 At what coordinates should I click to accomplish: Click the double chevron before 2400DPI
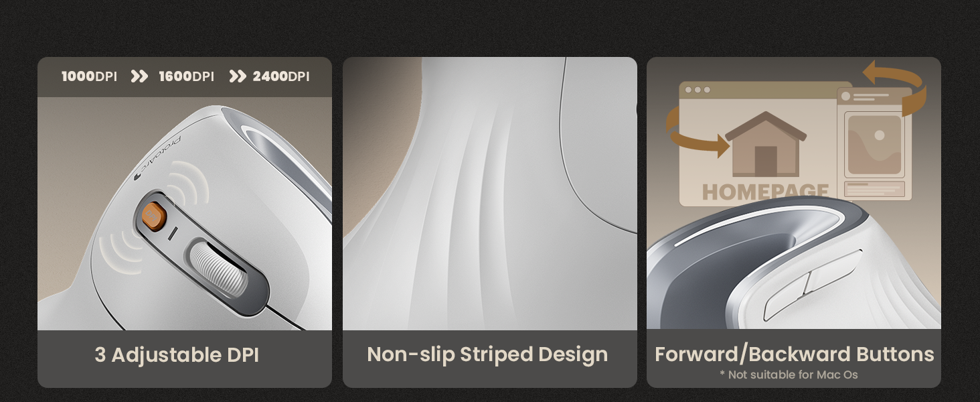pos(238,76)
